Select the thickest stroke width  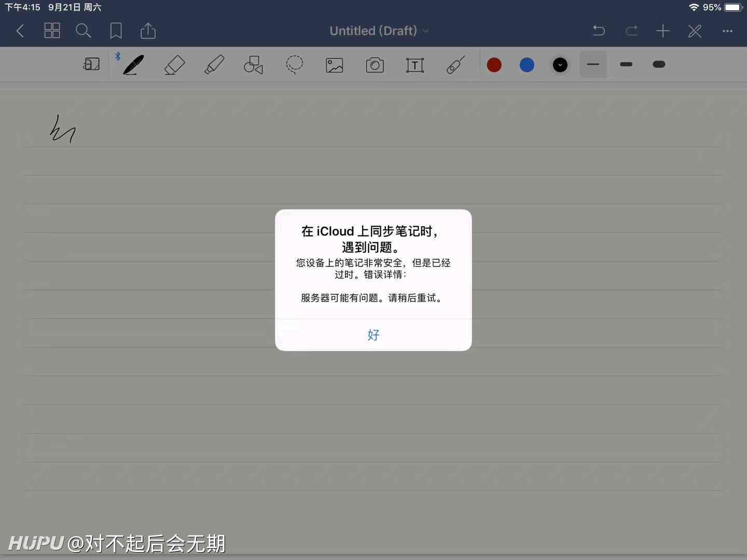pos(659,64)
